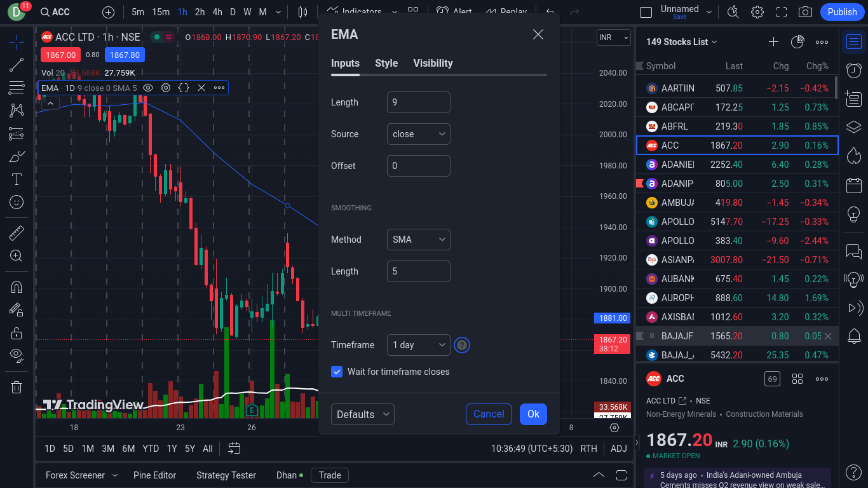Screen dimensions: 868x488
Task: Open the INR currency dropdown
Action: tap(613, 37)
